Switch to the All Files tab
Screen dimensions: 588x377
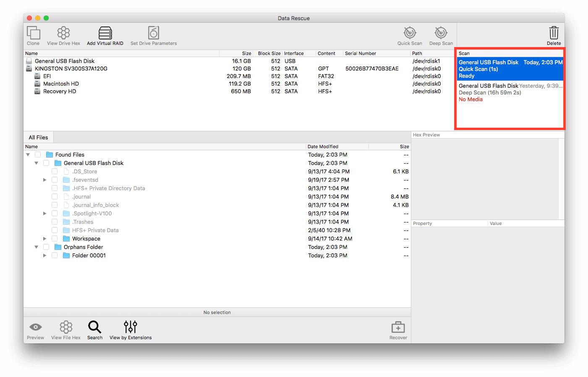click(x=38, y=137)
